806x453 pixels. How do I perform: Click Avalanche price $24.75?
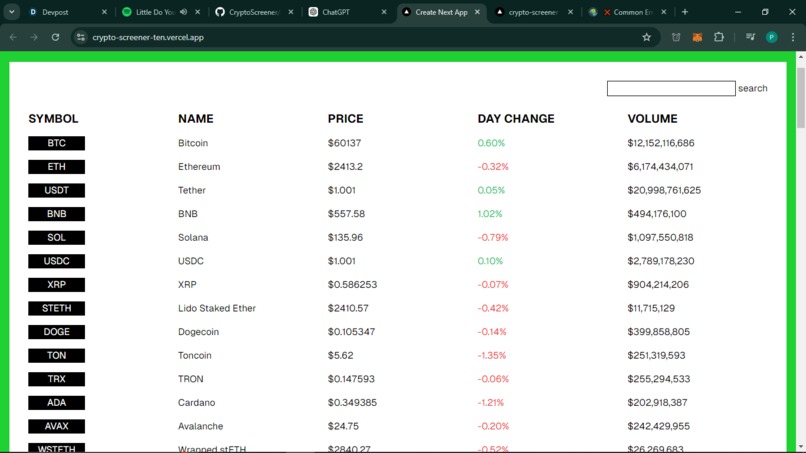point(343,426)
